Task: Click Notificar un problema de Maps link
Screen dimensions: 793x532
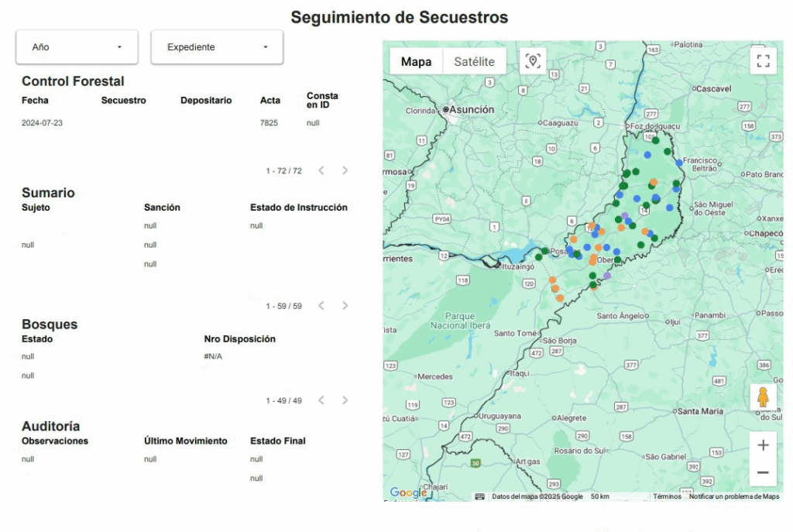Action: (734, 496)
